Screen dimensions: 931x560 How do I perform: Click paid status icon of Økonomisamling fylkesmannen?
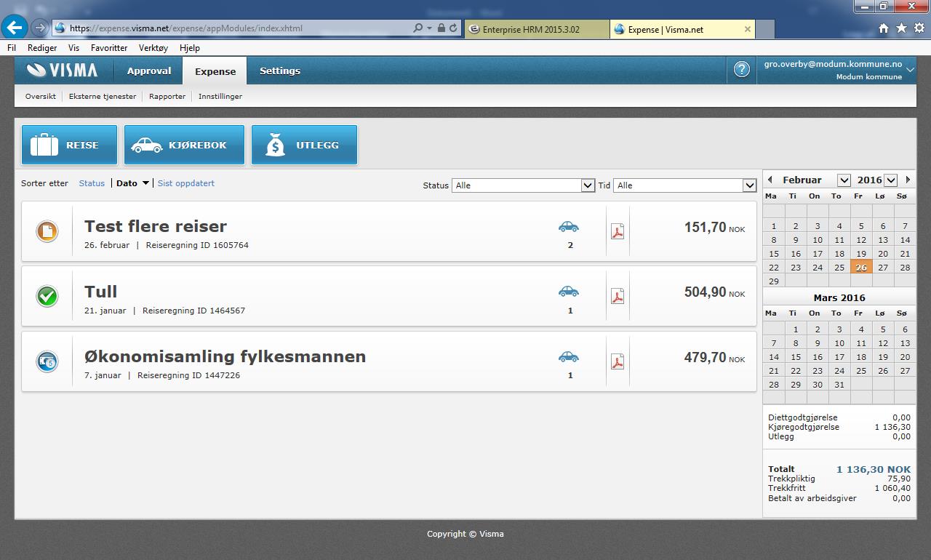[47, 361]
